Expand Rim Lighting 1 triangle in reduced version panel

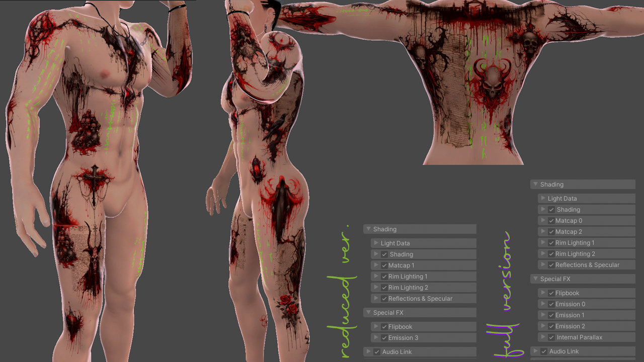coord(376,277)
